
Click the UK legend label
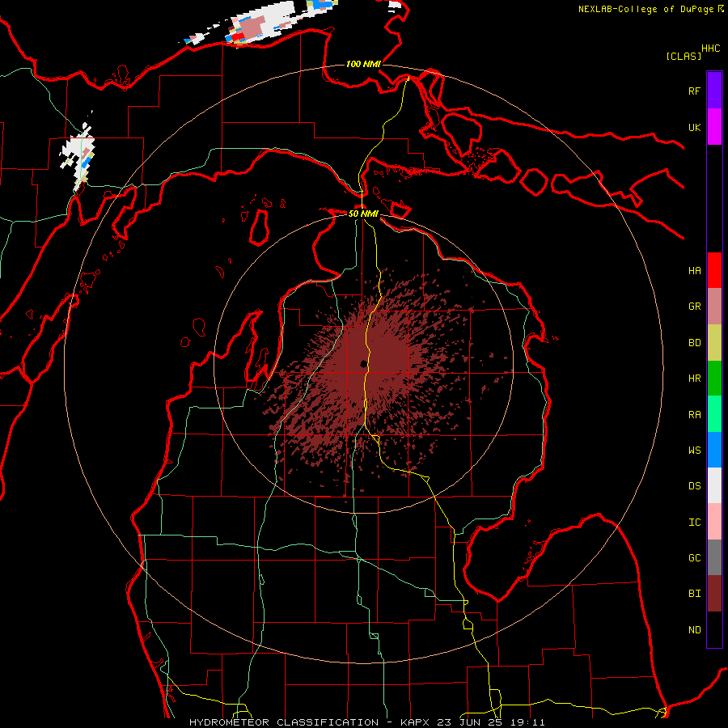[x=694, y=127]
